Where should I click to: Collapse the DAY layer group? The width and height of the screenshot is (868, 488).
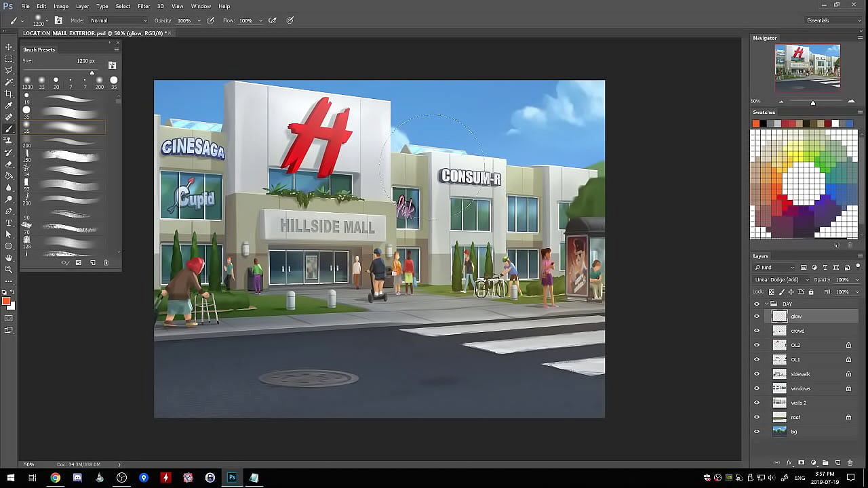766,304
